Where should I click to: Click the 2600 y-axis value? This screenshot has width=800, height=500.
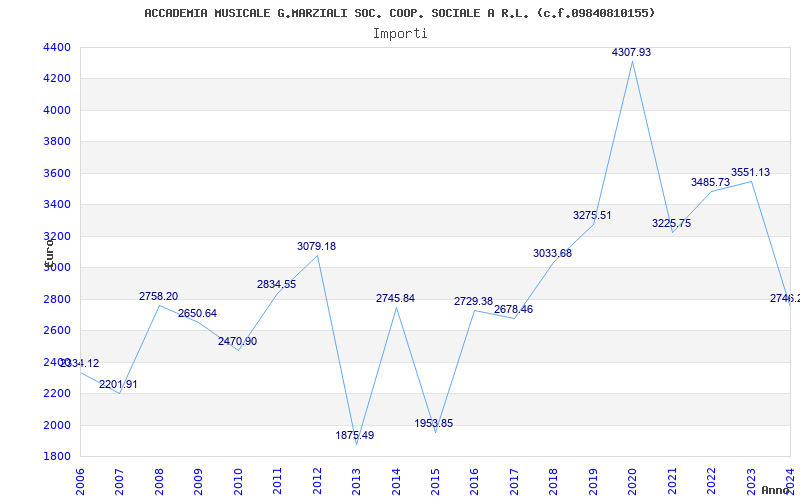tap(57, 331)
